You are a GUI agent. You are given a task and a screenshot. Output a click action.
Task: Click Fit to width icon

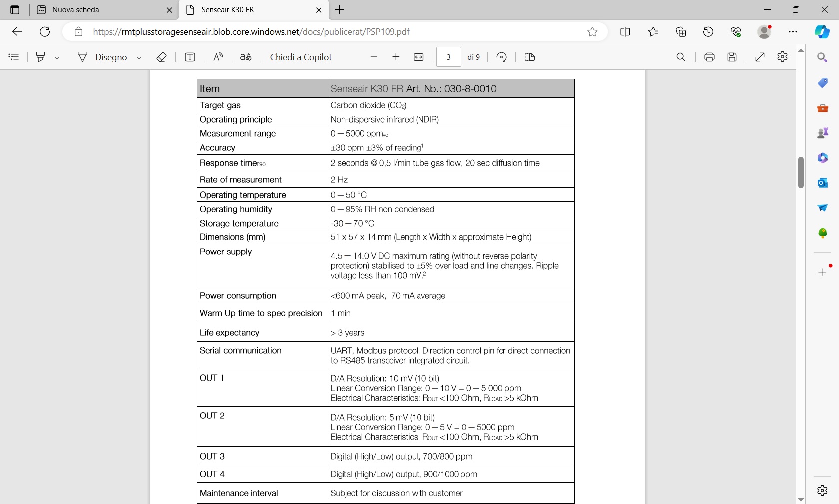419,57
